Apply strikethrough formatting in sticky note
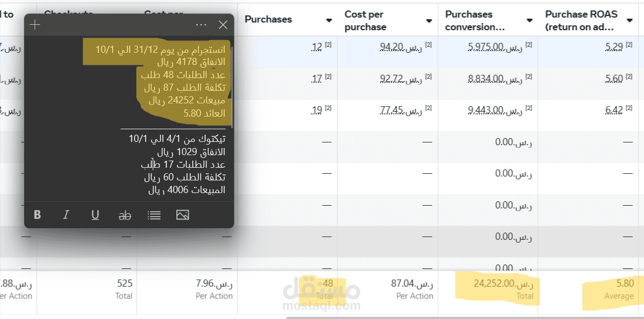 coord(125,216)
